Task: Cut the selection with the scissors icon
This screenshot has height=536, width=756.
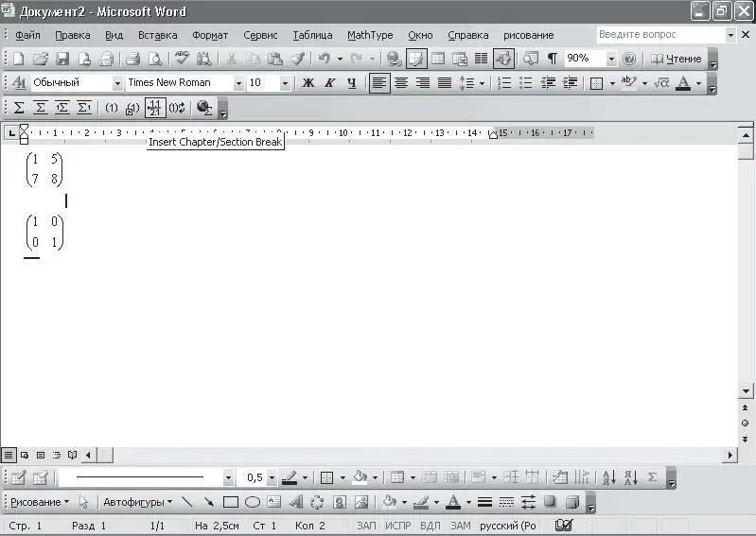Action: (x=232, y=59)
